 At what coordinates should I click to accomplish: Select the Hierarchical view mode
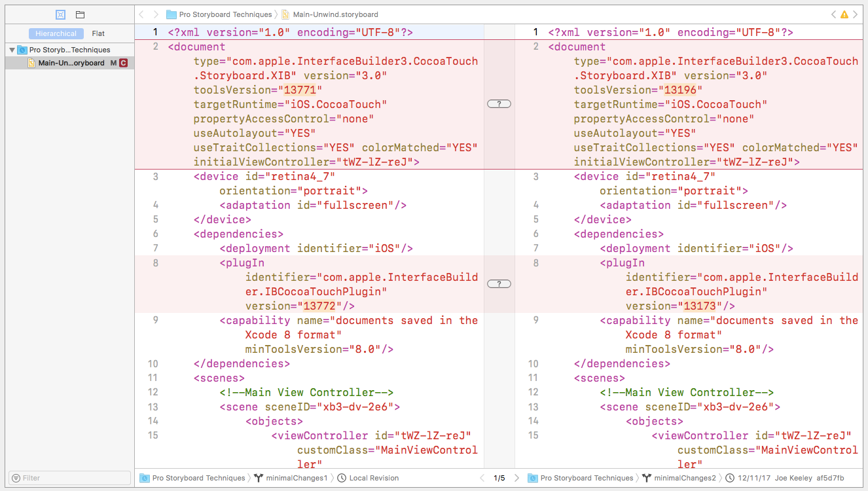click(x=56, y=33)
